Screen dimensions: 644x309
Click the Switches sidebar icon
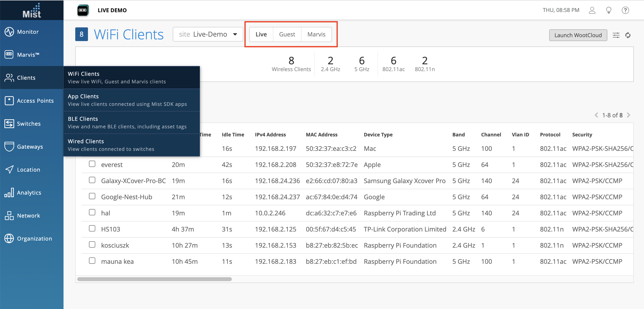click(x=9, y=124)
